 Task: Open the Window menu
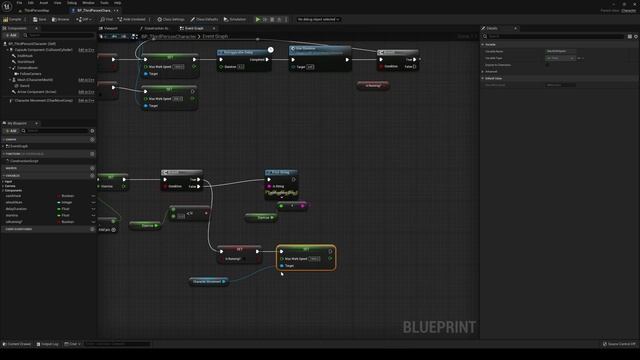pyautogui.click(x=88, y=3)
